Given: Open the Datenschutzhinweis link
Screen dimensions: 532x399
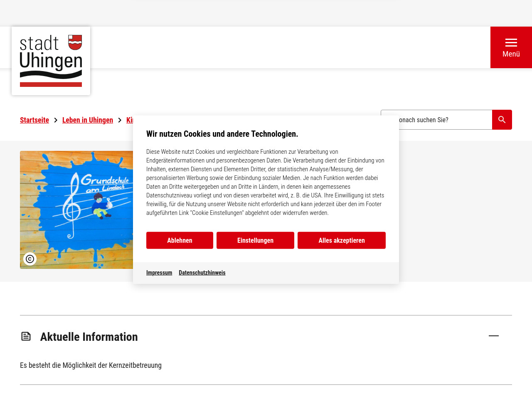Looking at the screenshot, I should point(202,273).
